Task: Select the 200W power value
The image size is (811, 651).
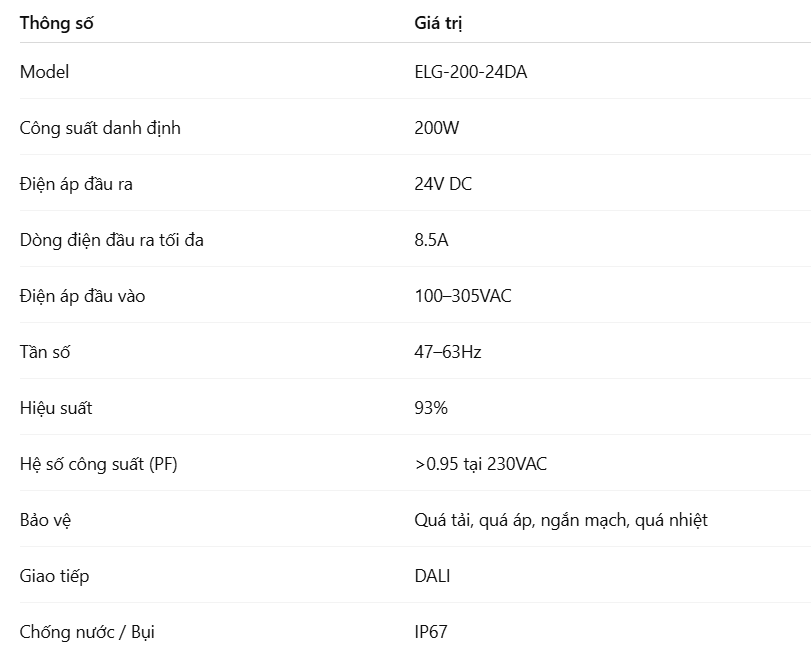Action: (x=437, y=128)
